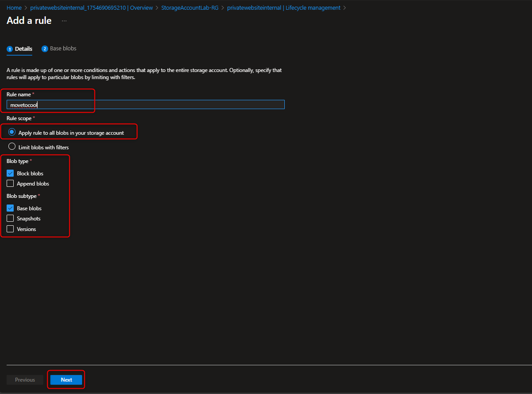Click the step 2 circle beside Base blobs
Screen dimensions: 532x394
coord(45,49)
